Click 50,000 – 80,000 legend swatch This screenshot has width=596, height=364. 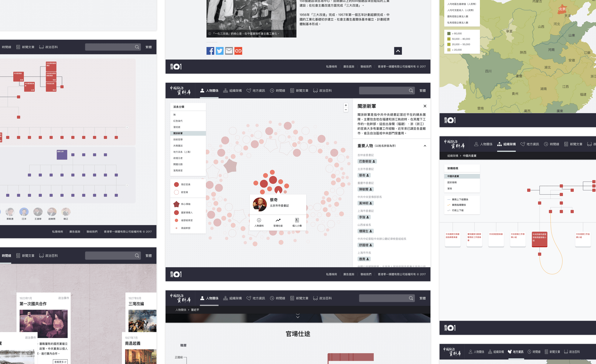pyautogui.click(x=449, y=39)
